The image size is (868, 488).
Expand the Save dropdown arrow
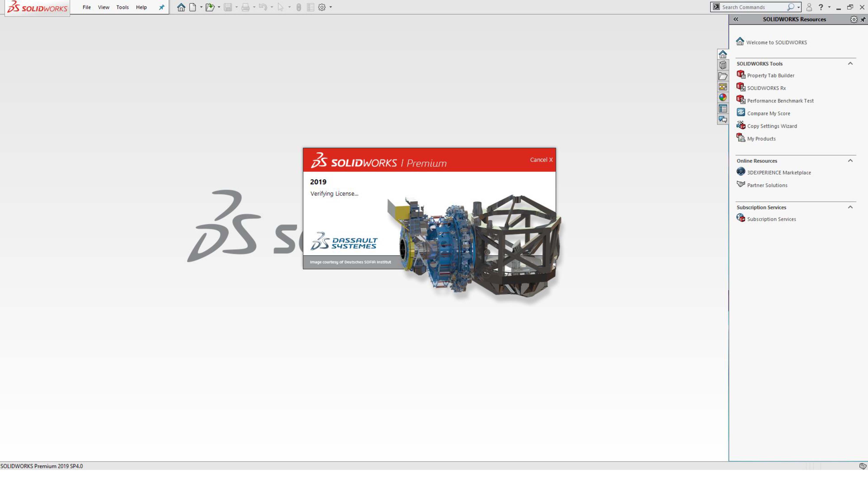coord(237,7)
